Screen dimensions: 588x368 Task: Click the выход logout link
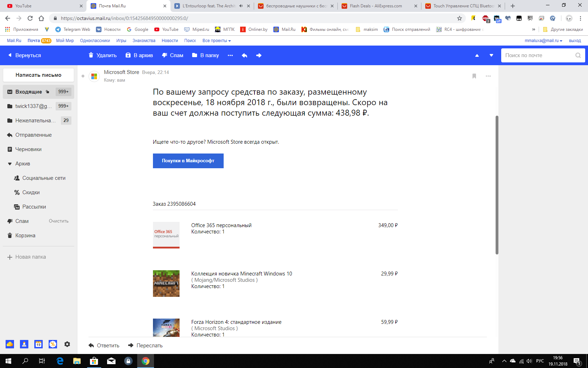(575, 41)
